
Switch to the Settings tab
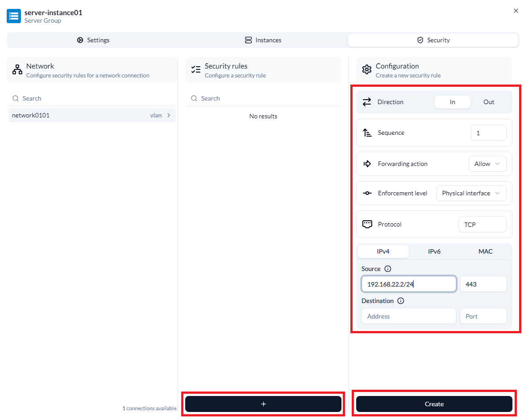tap(93, 40)
